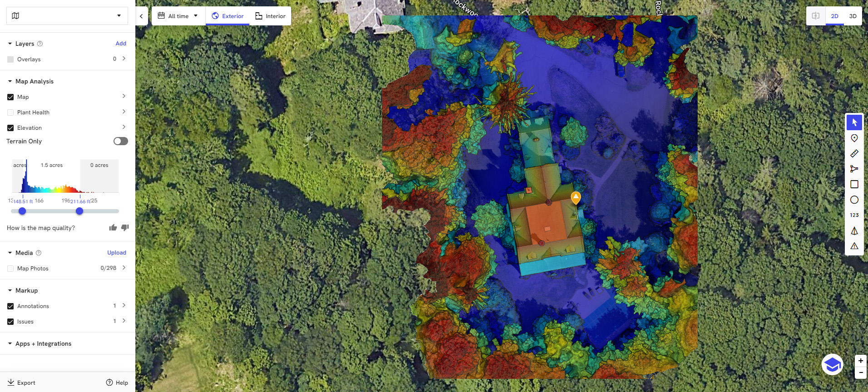Uncheck the Elevation layer checkbox
The image size is (868, 392).
coord(10,128)
